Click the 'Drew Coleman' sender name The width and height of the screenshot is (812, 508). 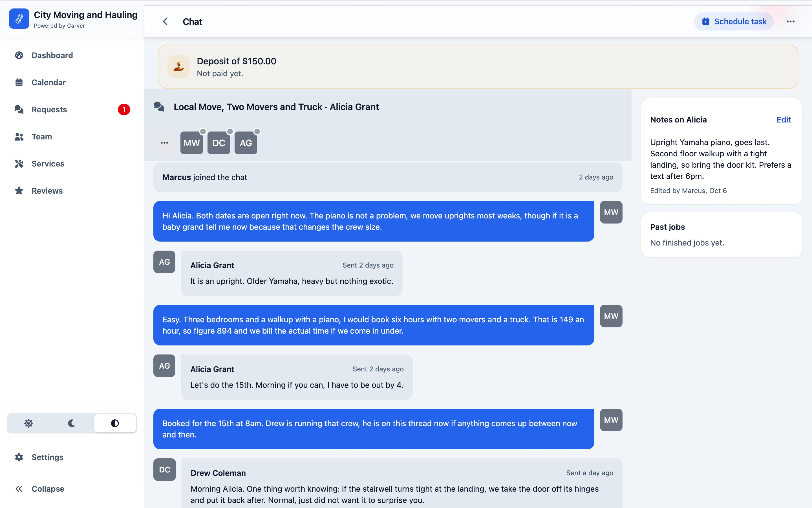pyautogui.click(x=218, y=473)
